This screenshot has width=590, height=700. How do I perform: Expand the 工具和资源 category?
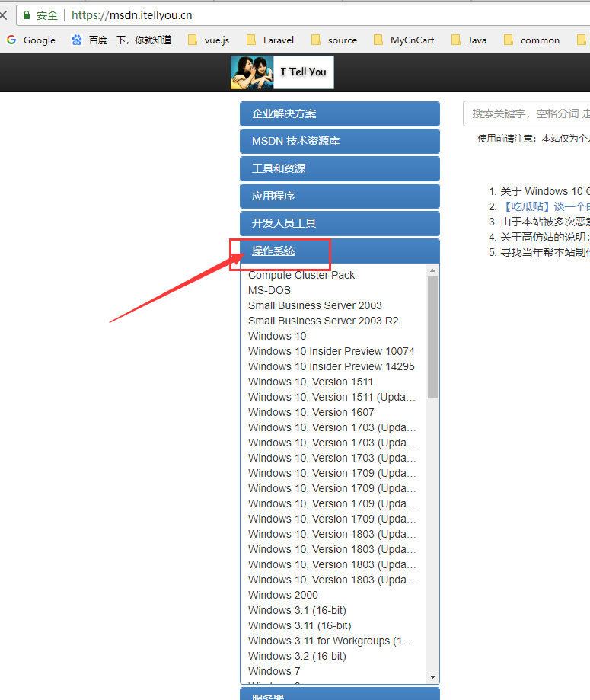coord(340,169)
